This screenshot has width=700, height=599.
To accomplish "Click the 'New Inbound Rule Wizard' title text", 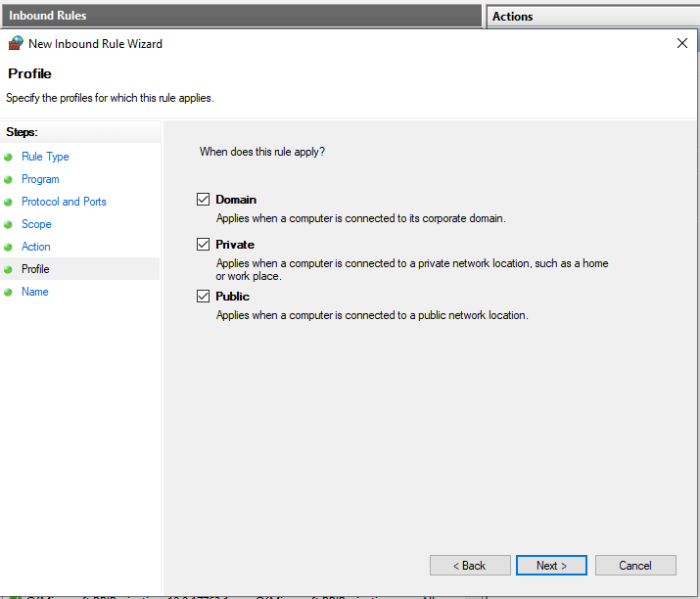I will (95, 44).
